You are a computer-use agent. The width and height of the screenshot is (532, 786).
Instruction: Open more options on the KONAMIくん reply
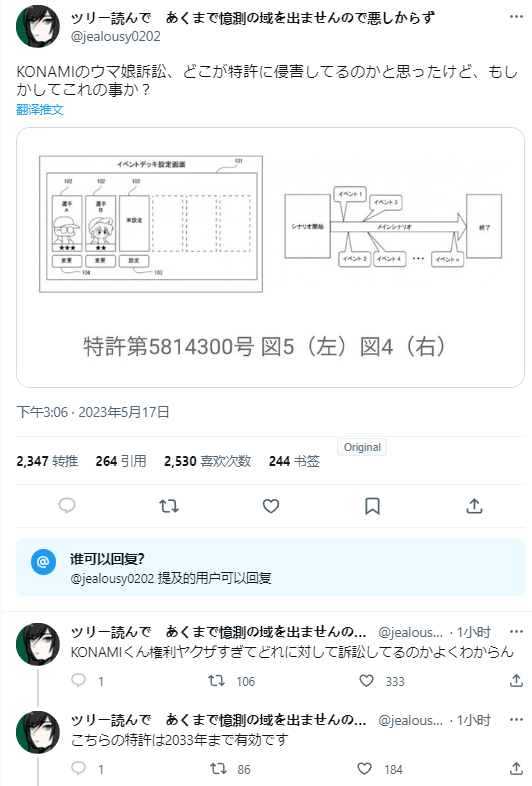click(516, 631)
